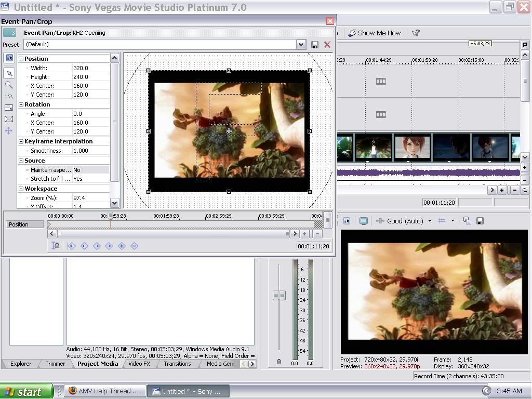Toggle Move Freely crosshair in Pan/Crop

(9, 130)
